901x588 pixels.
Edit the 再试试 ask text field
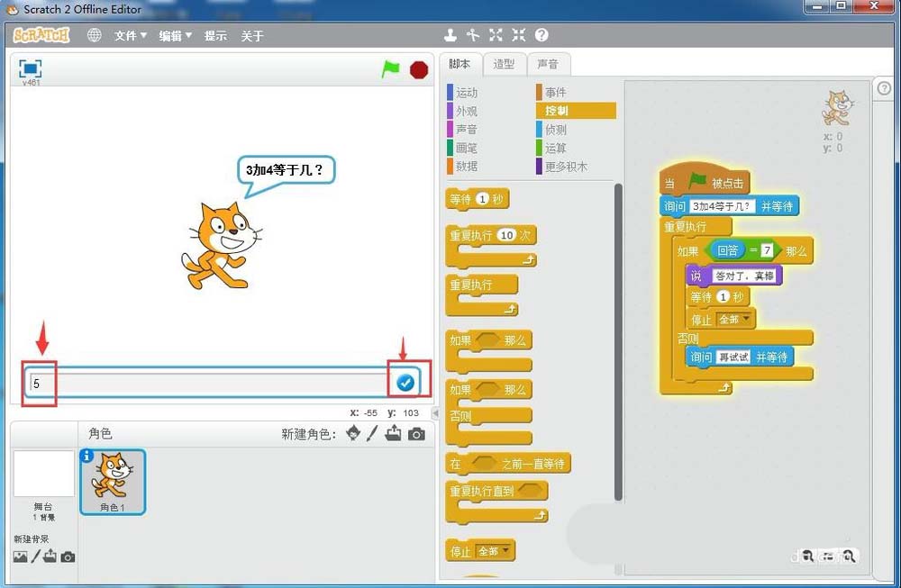[x=733, y=357]
